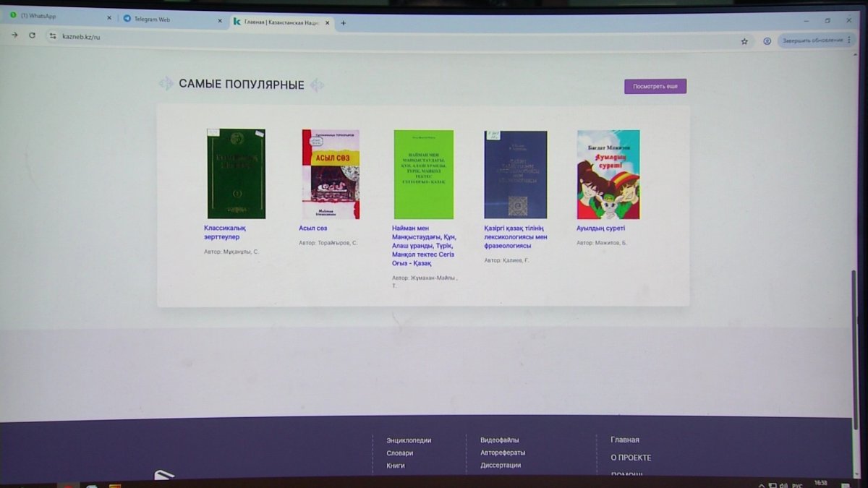Viewport: 868px width, 488px height.
Task: Open a new tab with the plus icon
Action: pos(343,23)
